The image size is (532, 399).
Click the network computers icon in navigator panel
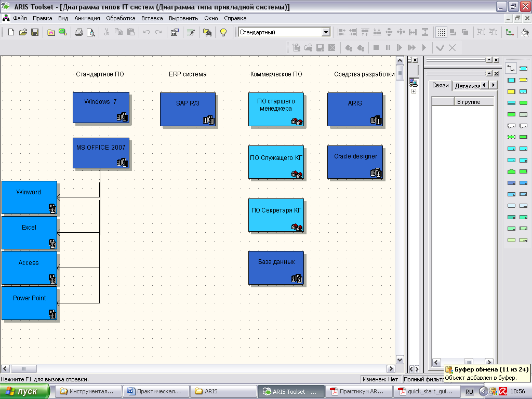pyautogui.click(x=413, y=83)
